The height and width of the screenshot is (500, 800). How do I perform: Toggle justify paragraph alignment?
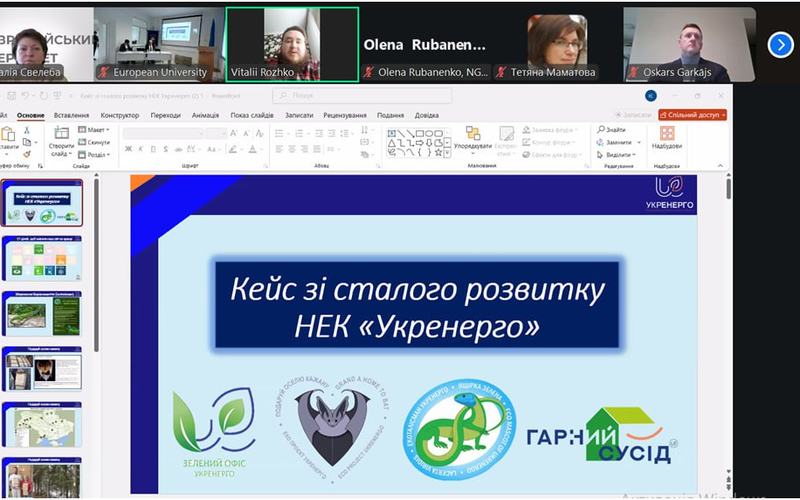(x=317, y=149)
